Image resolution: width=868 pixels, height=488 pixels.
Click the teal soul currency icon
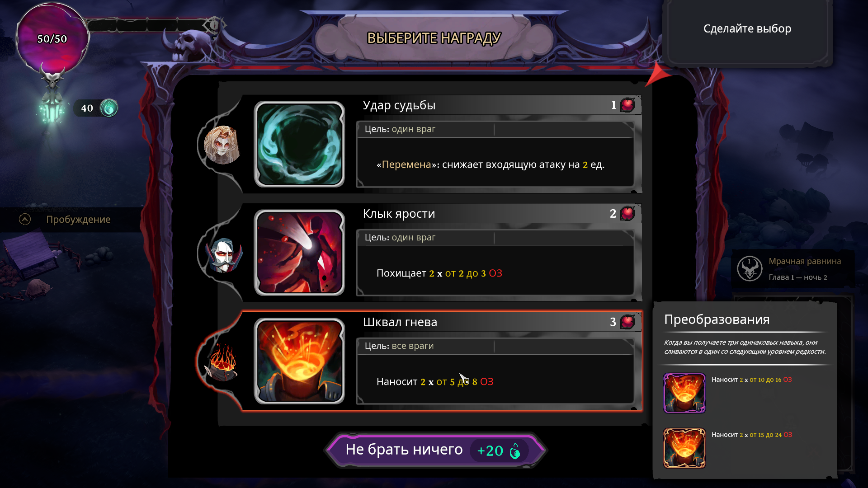(109, 108)
